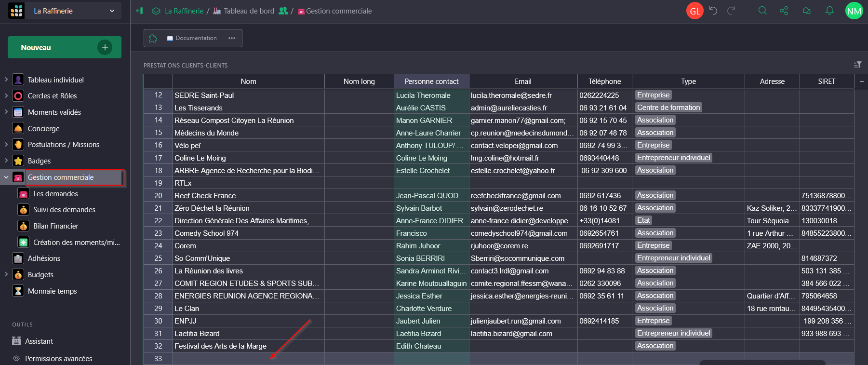Click the green Nouveau button
The image size is (868, 365).
(64, 47)
